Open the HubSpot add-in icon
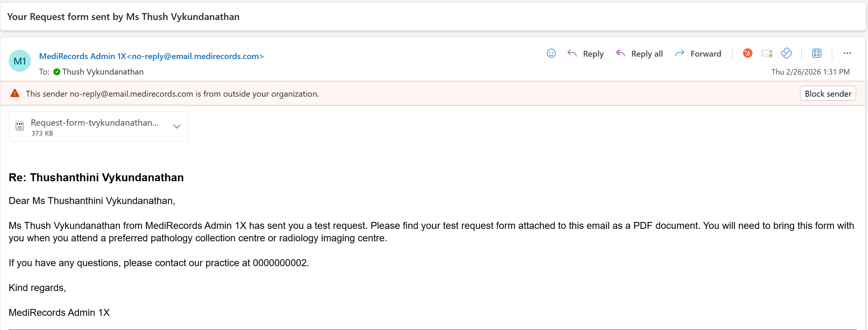Screen dimensions: 868x330 pos(747,53)
